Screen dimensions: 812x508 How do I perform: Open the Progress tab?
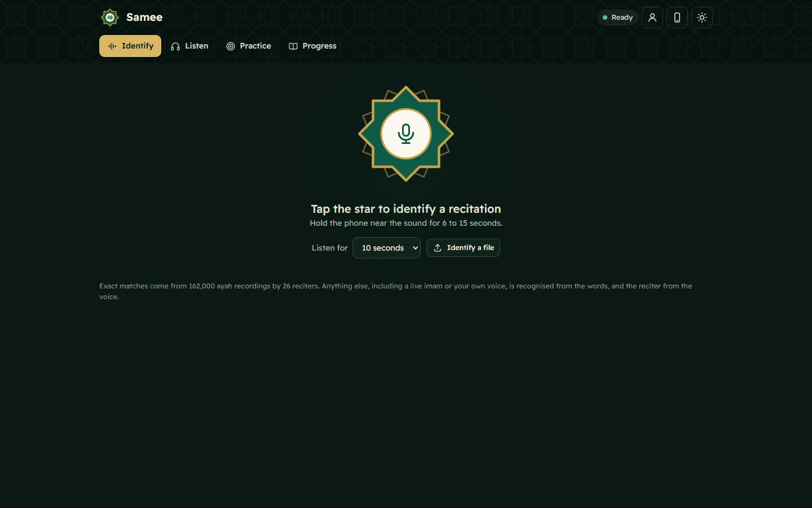pyautogui.click(x=312, y=46)
